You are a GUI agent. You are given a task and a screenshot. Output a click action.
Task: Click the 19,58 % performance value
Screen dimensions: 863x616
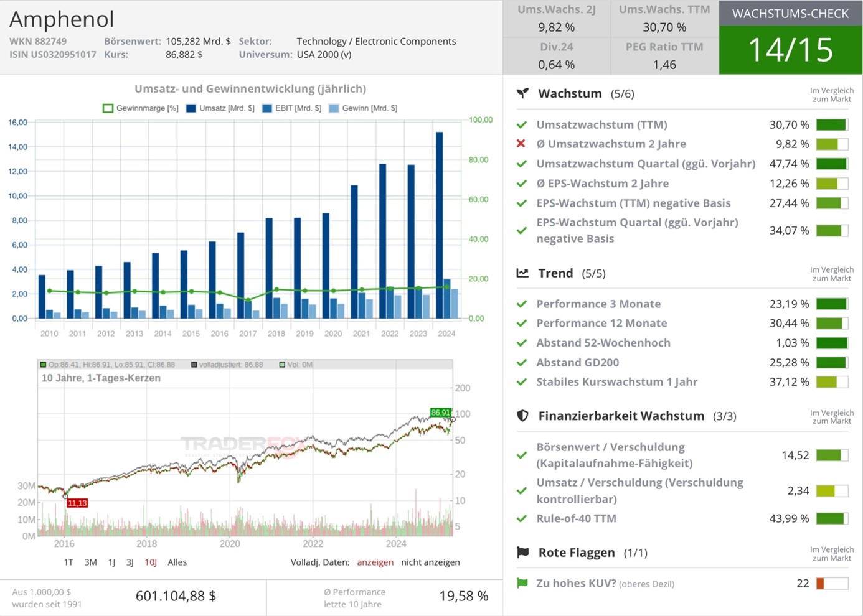coord(463,596)
